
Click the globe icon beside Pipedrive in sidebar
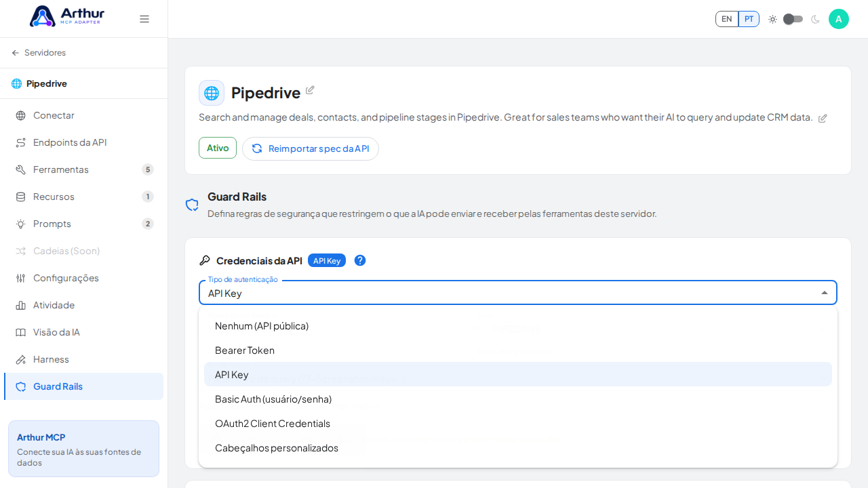[x=17, y=83]
